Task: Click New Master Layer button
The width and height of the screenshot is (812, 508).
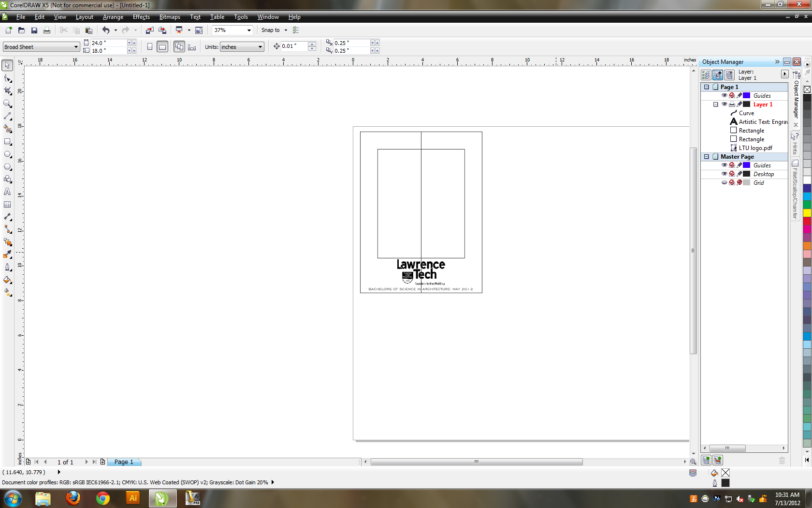Action: [718, 460]
